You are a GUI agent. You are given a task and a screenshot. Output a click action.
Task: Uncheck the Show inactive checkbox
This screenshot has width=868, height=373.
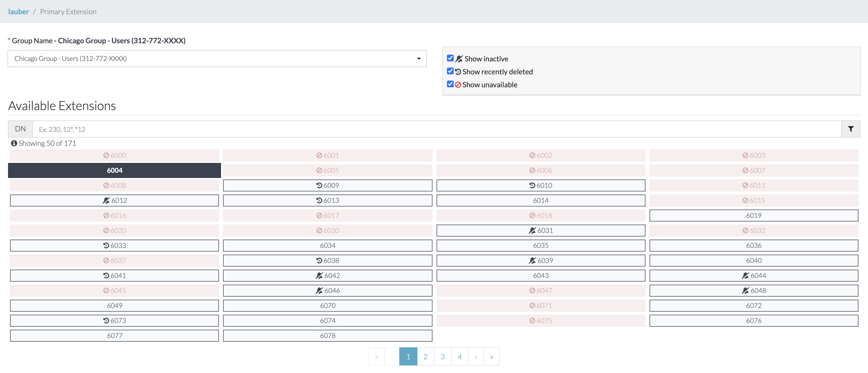(x=450, y=58)
